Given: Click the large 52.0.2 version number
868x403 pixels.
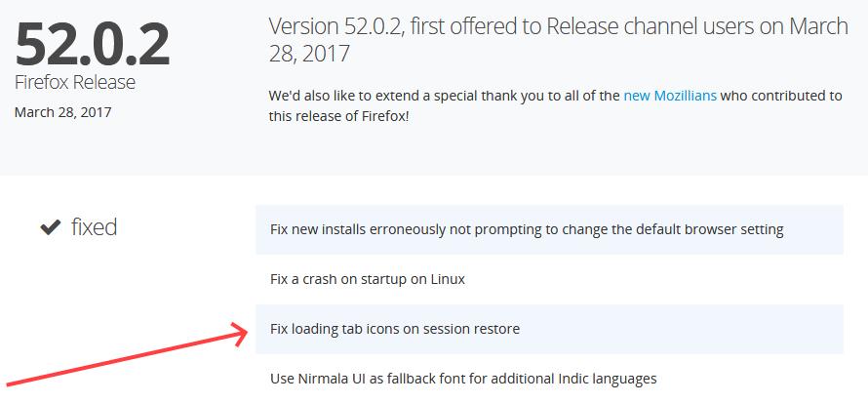Looking at the screenshot, I should click(92, 43).
